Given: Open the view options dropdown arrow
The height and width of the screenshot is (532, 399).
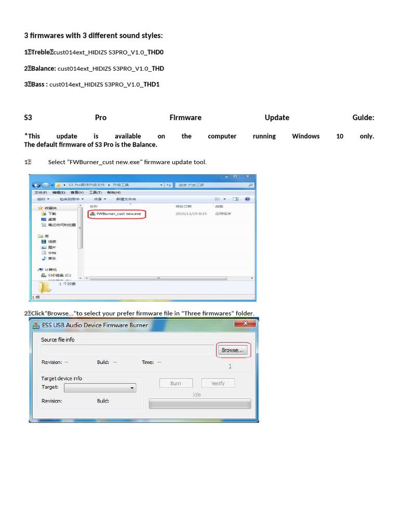Looking at the screenshot, I should point(224,199).
